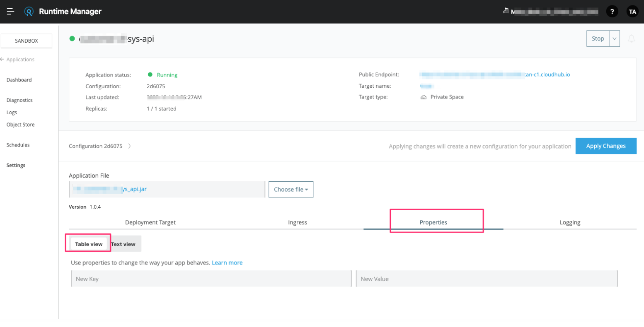This screenshot has height=327, width=644.
Task: Click the Apply Changes button
Action: (605, 146)
